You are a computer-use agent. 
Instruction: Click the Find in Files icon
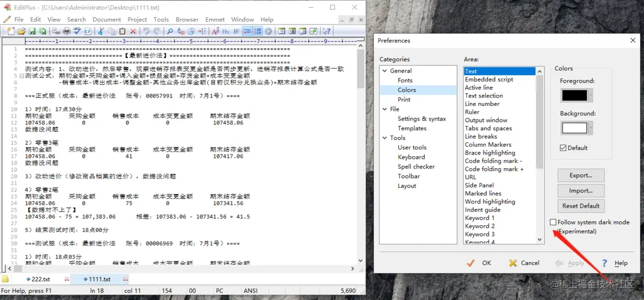(191, 31)
